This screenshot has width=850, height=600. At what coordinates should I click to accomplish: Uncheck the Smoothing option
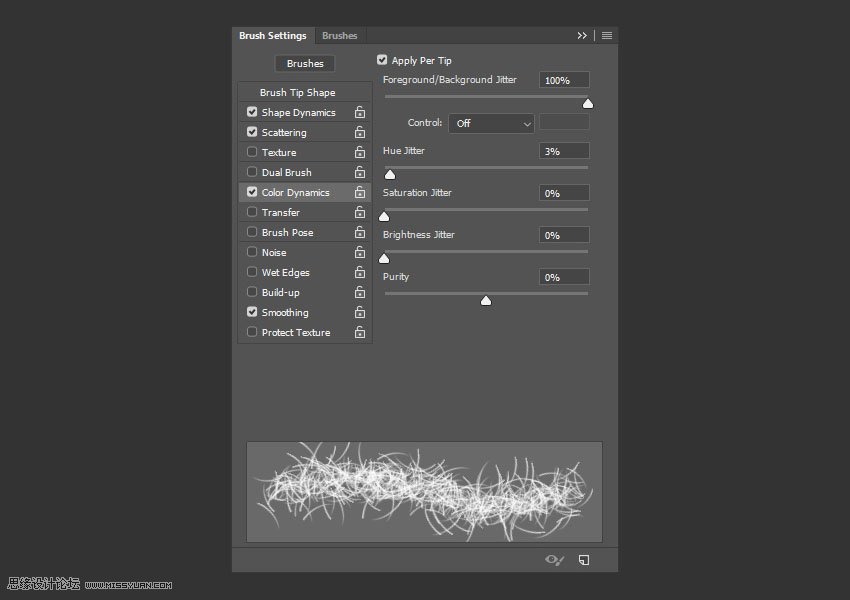tap(252, 312)
